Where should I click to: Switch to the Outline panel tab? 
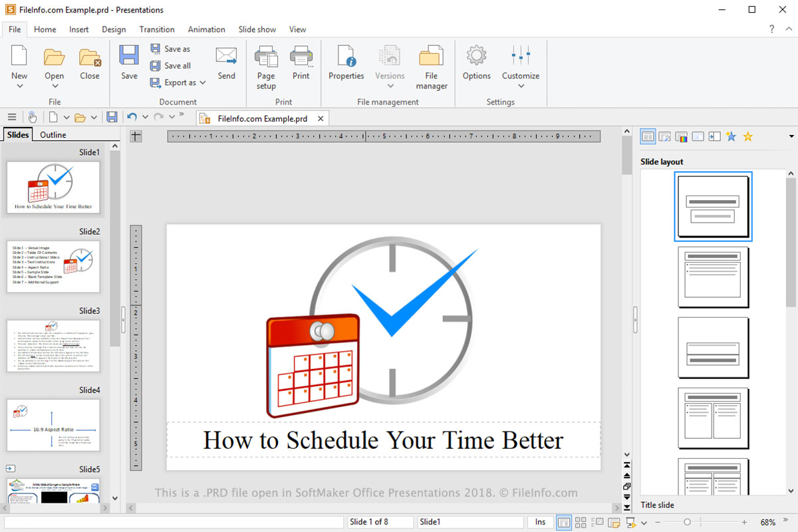pos(53,134)
